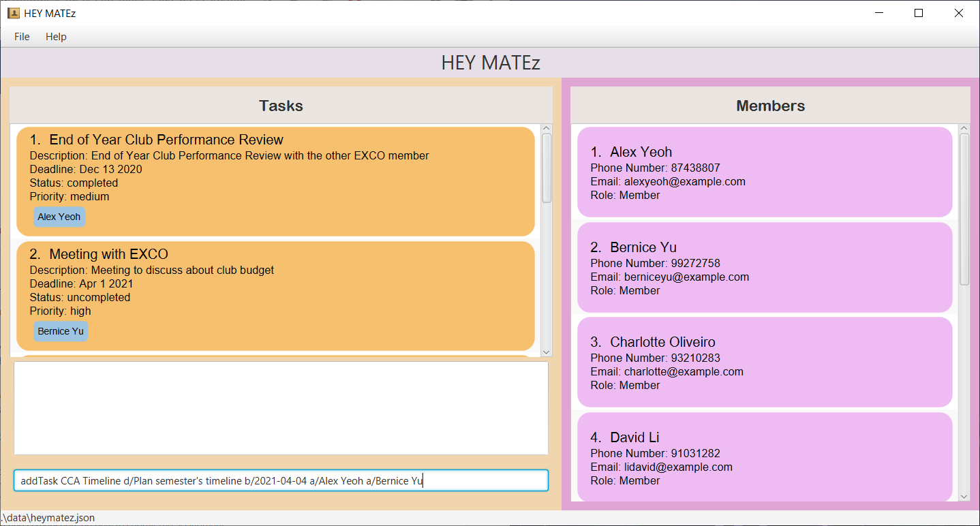The image size is (980, 526).
Task: Click the tasks list scroll up arrow
Action: coord(547,128)
